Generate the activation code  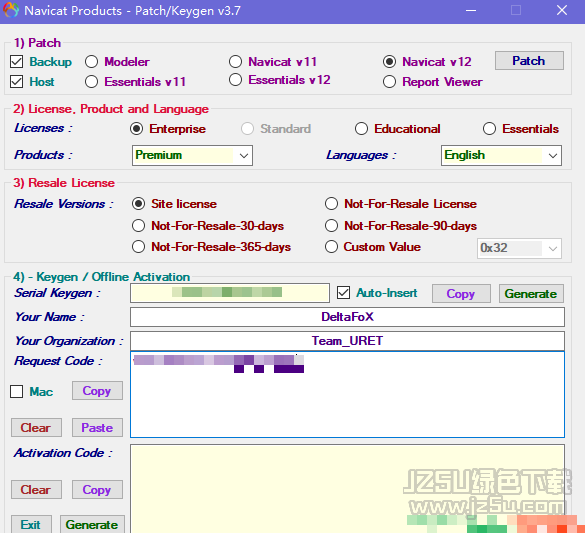click(92, 524)
